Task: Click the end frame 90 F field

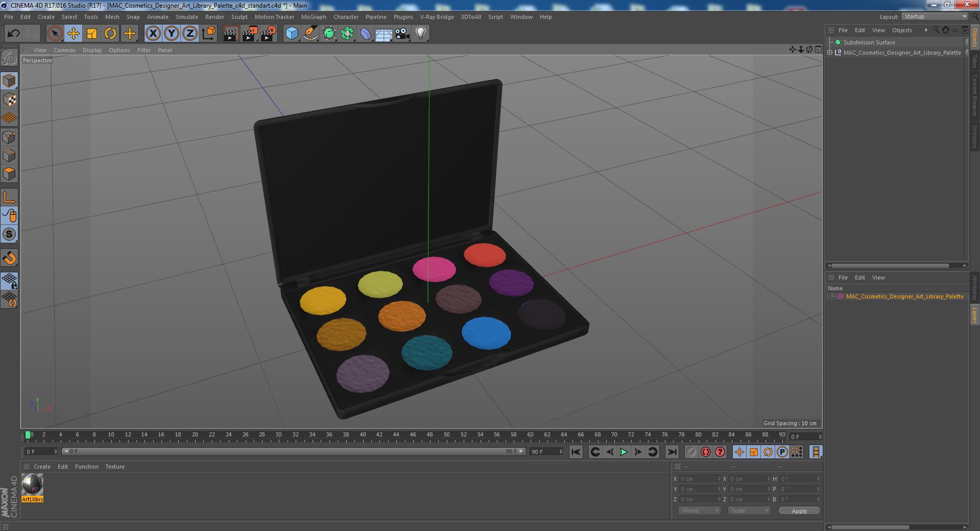Action: pyautogui.click(x=546, y=452)
